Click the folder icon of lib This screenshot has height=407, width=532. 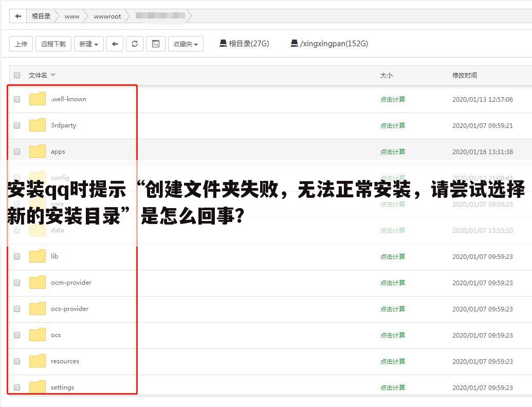pyautogui.click(x=38, y=256)
